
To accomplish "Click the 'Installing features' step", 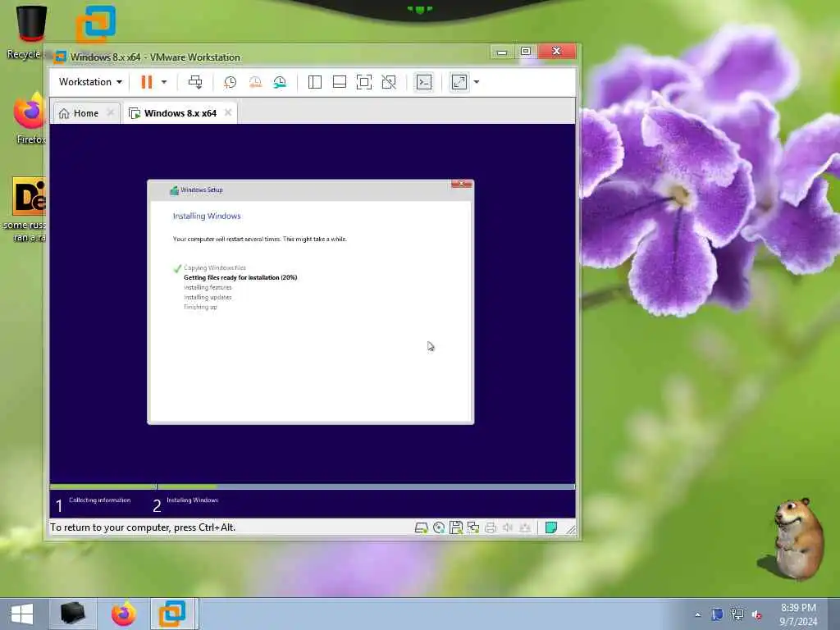I will [x=208, y=288].
